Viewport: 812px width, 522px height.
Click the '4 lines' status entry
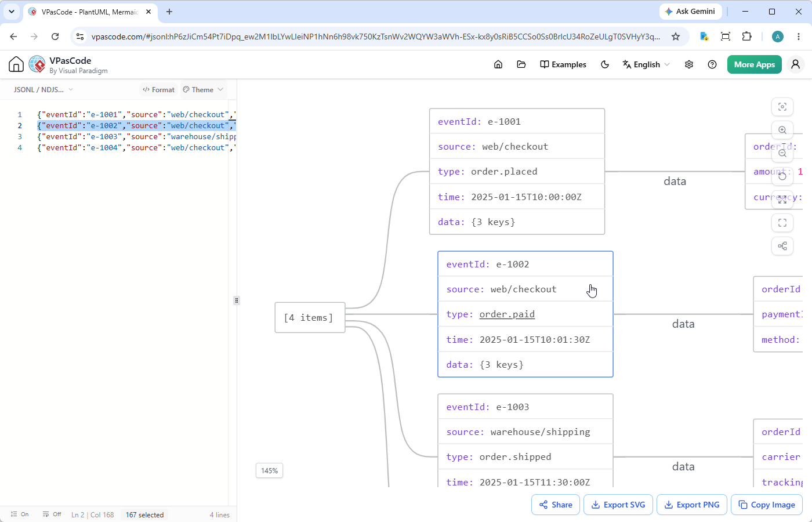219,514
